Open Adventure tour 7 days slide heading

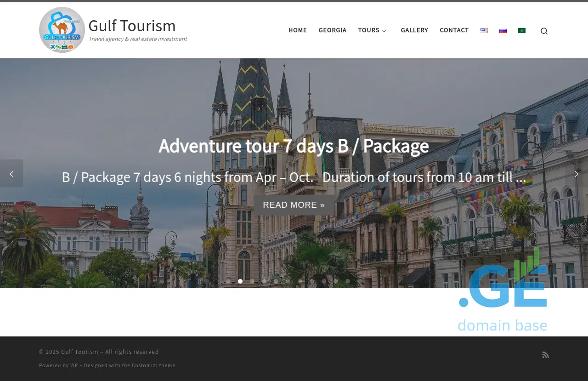coord(294,146)
